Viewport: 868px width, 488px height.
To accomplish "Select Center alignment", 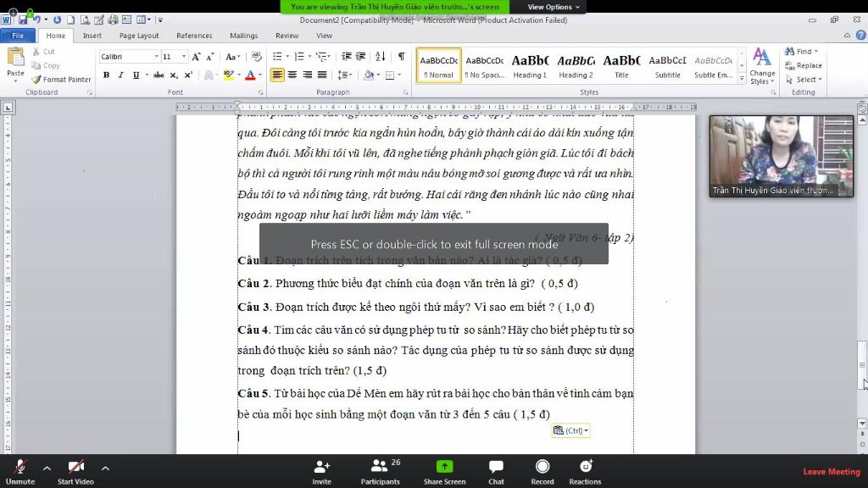I will (292, 75).
